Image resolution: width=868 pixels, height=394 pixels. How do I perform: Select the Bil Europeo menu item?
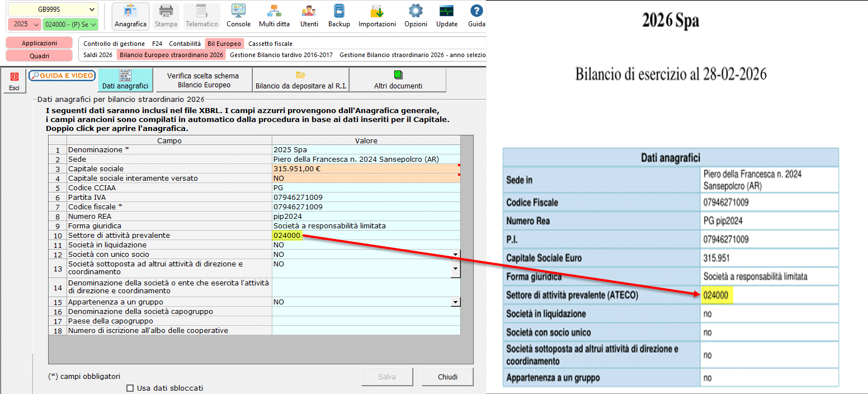pos(224,44)
